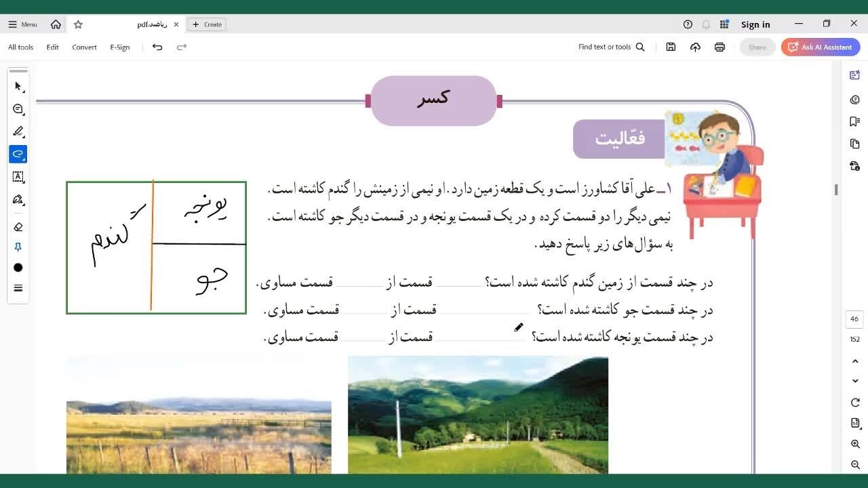This screenshot has height=488, width=868.
Task: Select the arrow selection tool
Action: tap(18, 87)
